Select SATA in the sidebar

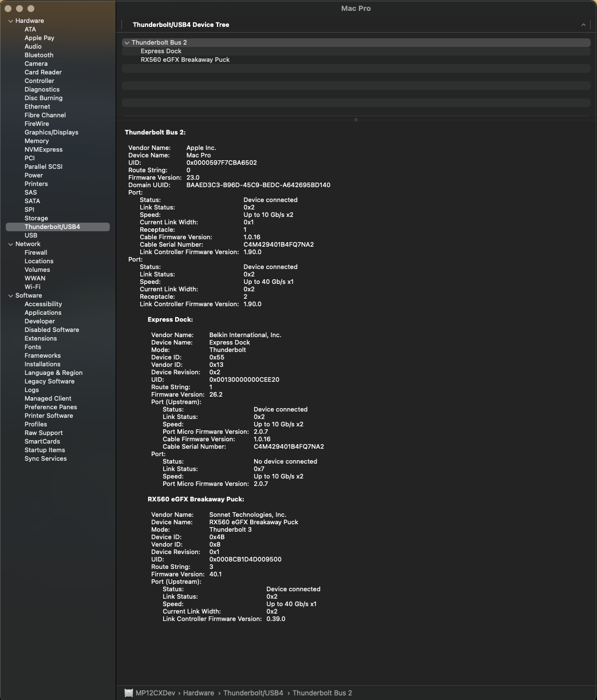pyautogui.click(x=33, y=201)
